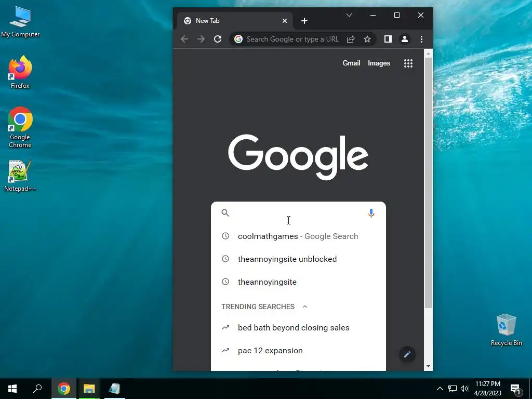The width and height of the screenshot is (532, 399).
Task: Select pac 12 expansion trending search
Action: click(x=298, y=351)
